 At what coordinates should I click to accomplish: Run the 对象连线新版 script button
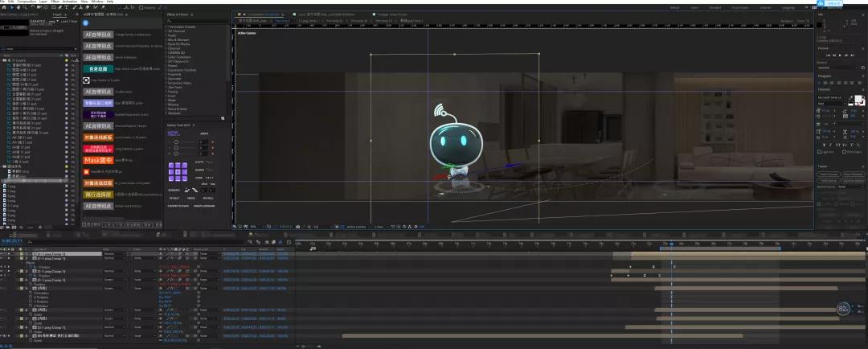pyautogui.click(x=98, y=138)
